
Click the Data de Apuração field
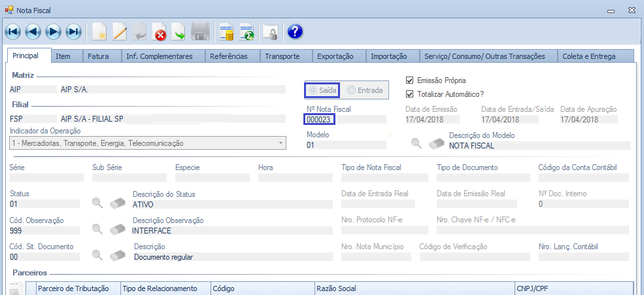(x=588, y=120)
